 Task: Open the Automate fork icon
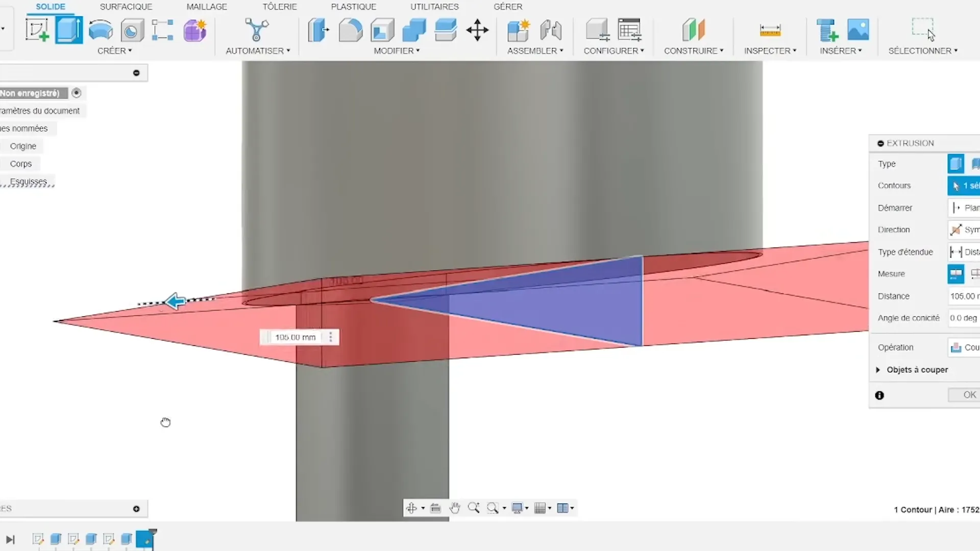click(x=257, y=30)
